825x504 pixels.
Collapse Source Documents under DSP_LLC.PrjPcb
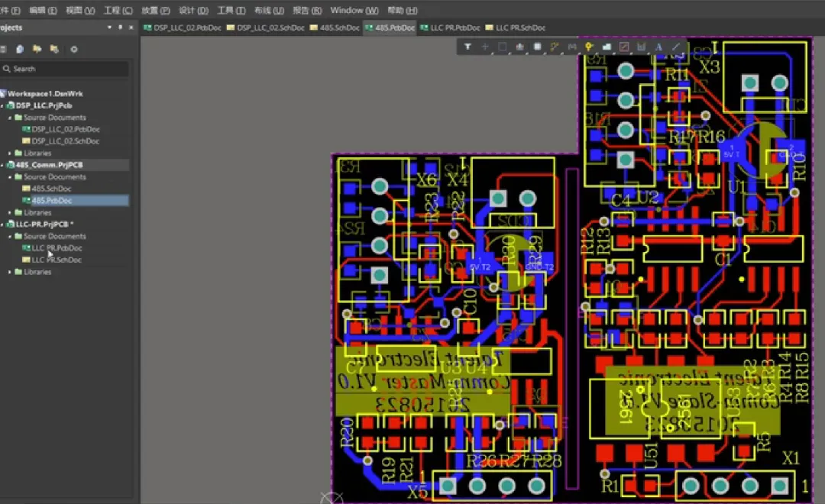click(x=10, y=118)
